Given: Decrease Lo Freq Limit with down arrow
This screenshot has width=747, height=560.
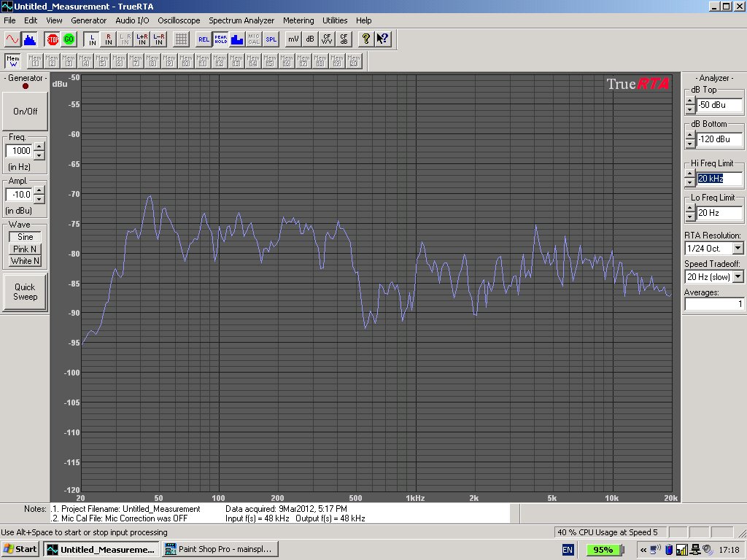Looking at the screenshot, I should click(690, 217).
